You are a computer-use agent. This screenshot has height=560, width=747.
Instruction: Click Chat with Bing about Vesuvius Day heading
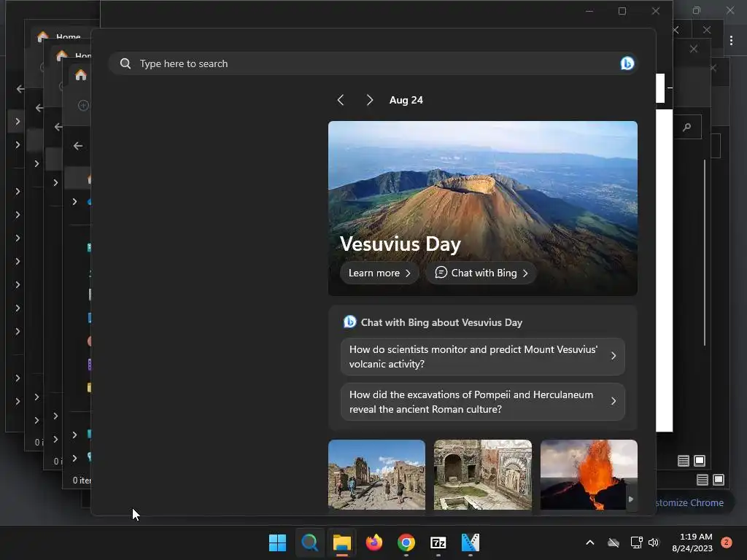441,322
